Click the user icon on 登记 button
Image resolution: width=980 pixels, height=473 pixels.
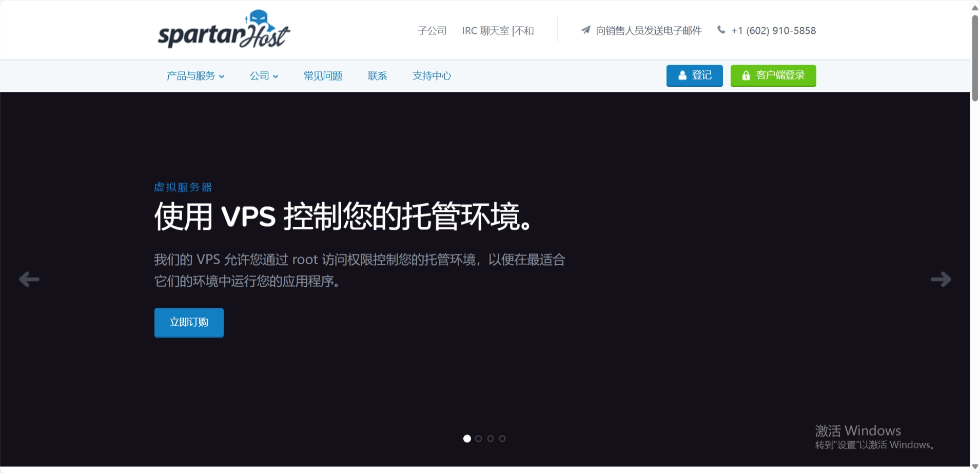point(682,75)
